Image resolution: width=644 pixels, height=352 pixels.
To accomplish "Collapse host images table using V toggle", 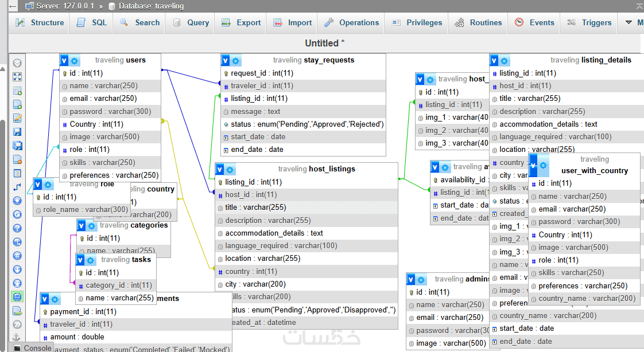I will coord(420,79).
